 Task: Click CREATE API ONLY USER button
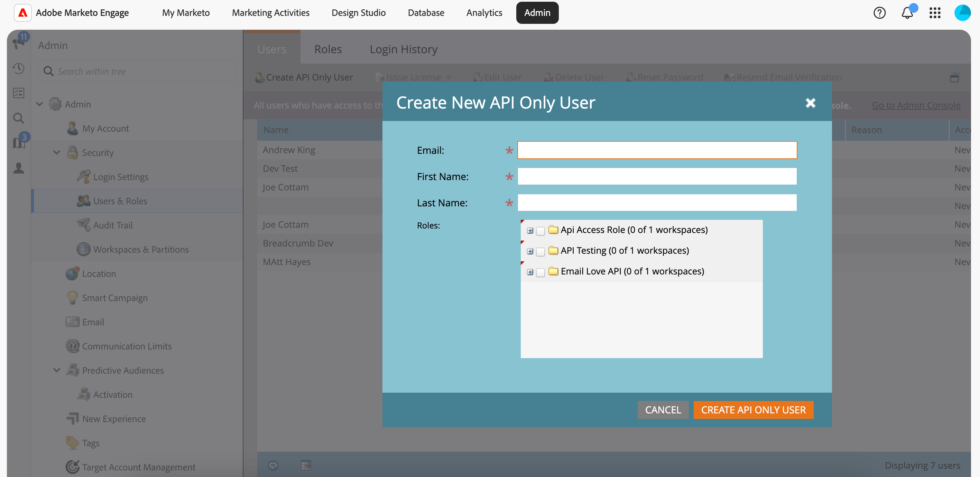753,410
